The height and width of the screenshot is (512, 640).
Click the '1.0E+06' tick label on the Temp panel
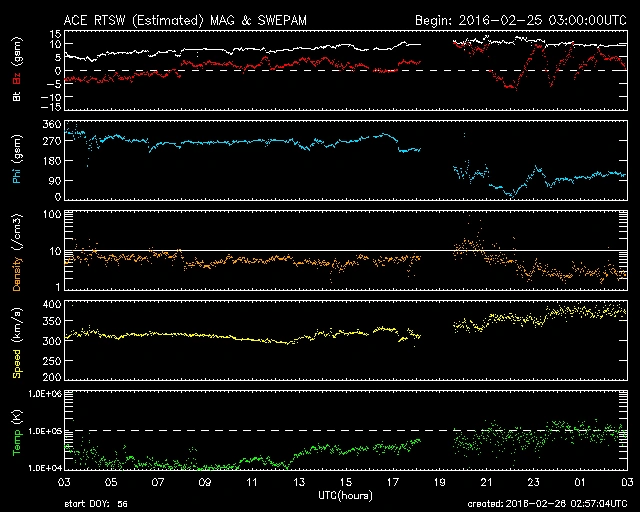point(45,394)
